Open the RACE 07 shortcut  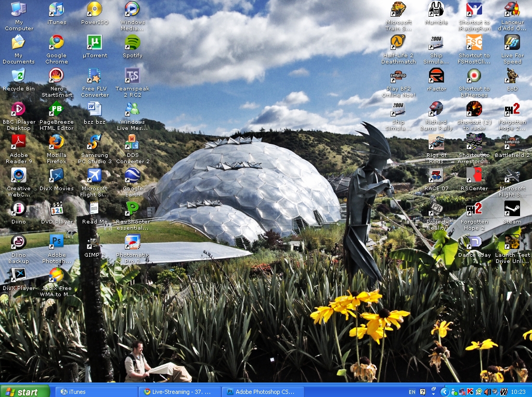(436, 176)
